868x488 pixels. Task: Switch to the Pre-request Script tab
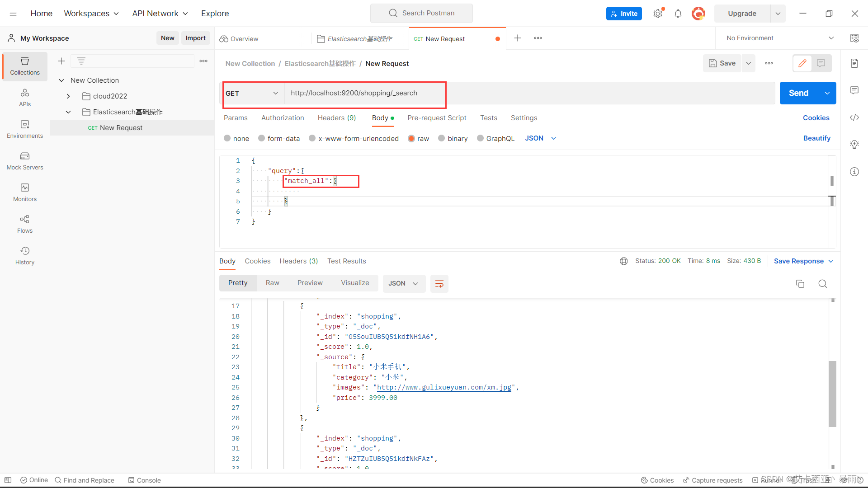pos(437,117)
